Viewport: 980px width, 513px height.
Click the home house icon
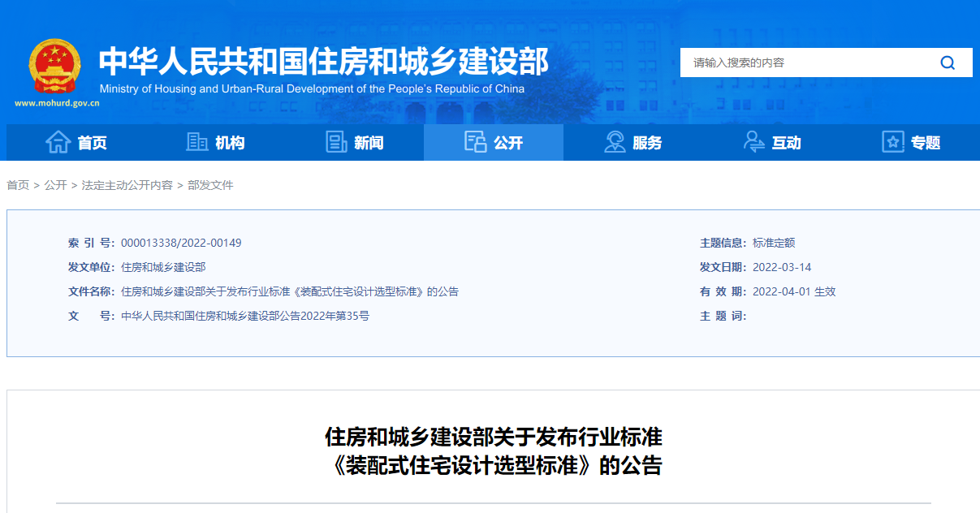(x=58, y=142)
